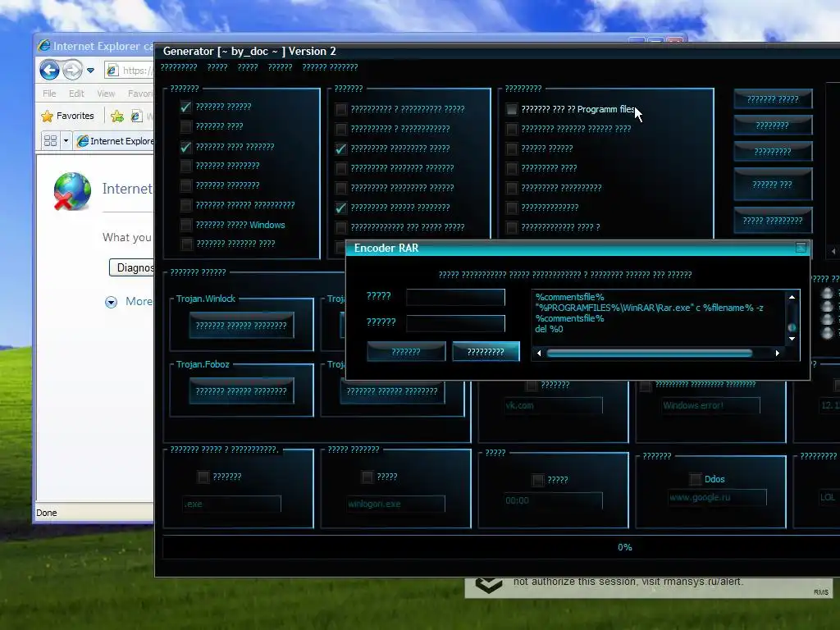Image resolution: width=840 pixels, height=630 pixels.
Task: Click the vk.com input field
Action: [553, 405]
